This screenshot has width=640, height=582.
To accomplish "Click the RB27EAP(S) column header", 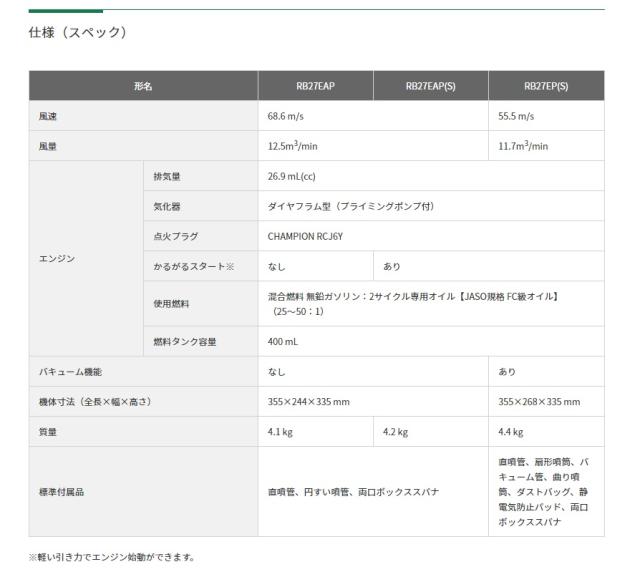I will click(x=431, y=86).
